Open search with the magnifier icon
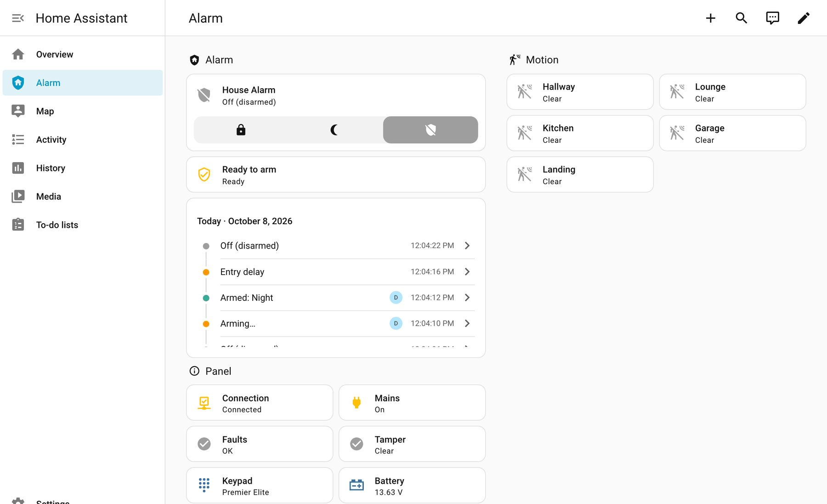The width and height of the screenshot is (827, 504). 741,18
